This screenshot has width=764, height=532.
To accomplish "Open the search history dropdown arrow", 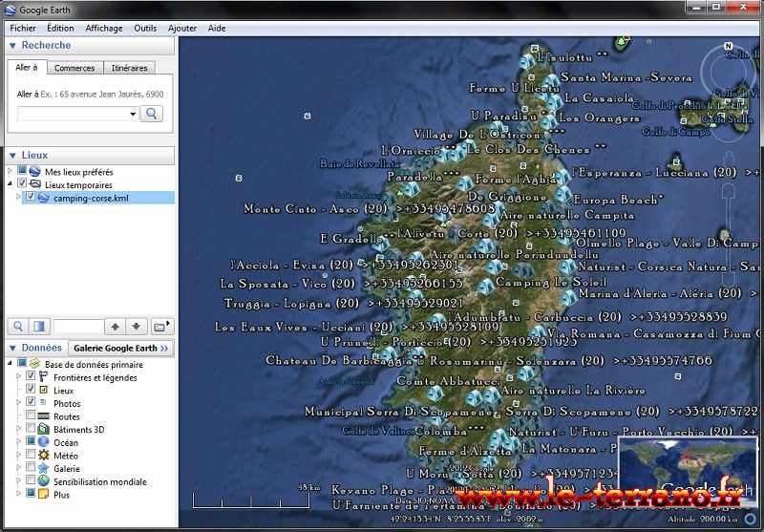I will point(133,114).
